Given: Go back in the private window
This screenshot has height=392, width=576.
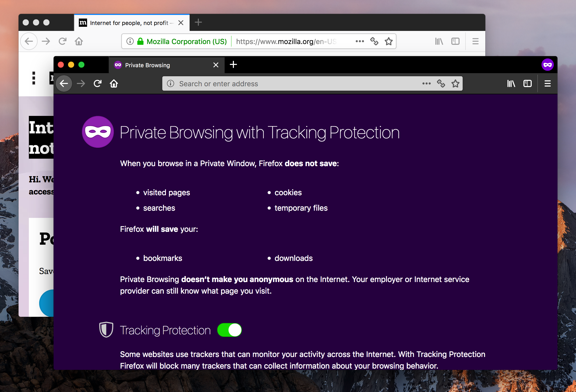Looking at the screenshot, I should point(64,83).
